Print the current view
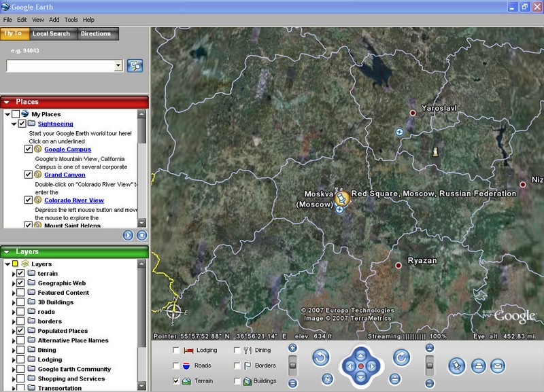The image size is (544, 392). 479,366
